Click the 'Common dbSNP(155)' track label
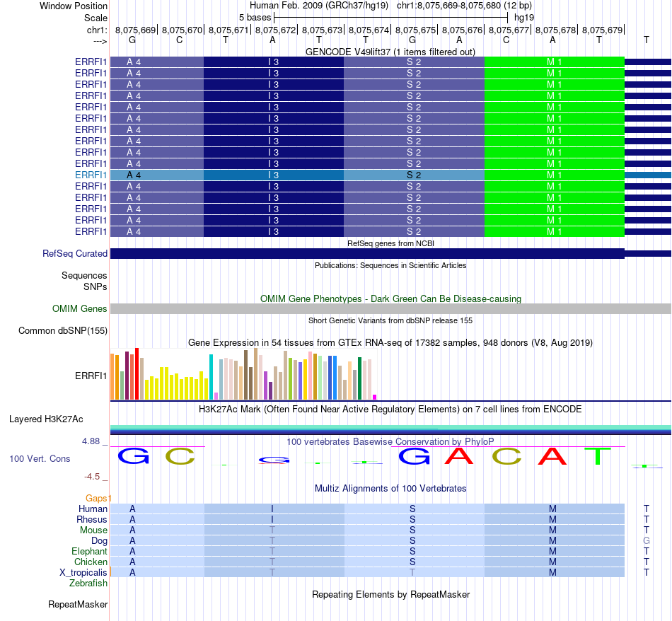The height and width of the screenshot is (621, 672). [x=63, y=331]
